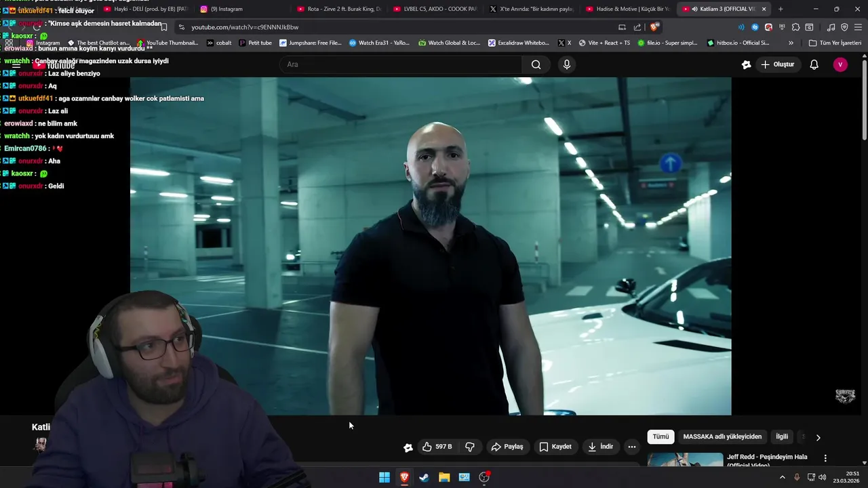Click the clock showing 20:51 23.03.2026
The width and height of the screenshot is (868, 488).
pyautogui.click(x=847, y=477)
